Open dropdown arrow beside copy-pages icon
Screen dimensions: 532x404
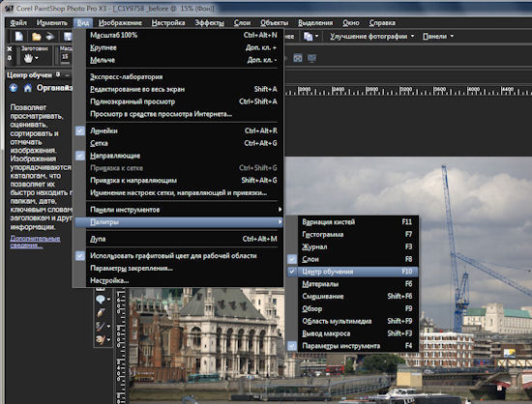tap(317, 36)
